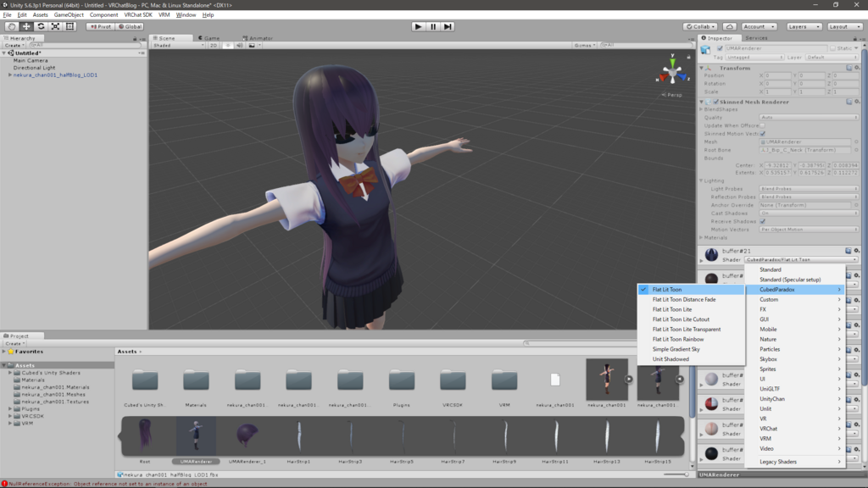Open the scene effects image icon
This screenshot has width=868, height=488.
coord(252,46)
